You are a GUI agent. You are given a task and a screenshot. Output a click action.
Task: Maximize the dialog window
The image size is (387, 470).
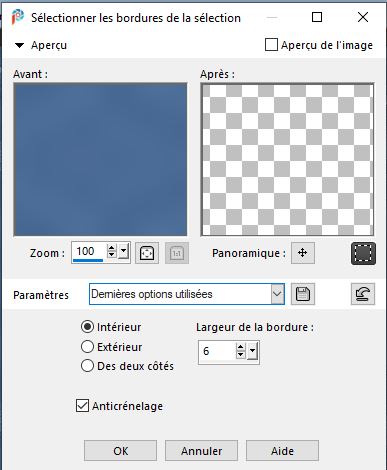[x=317, y=17]
